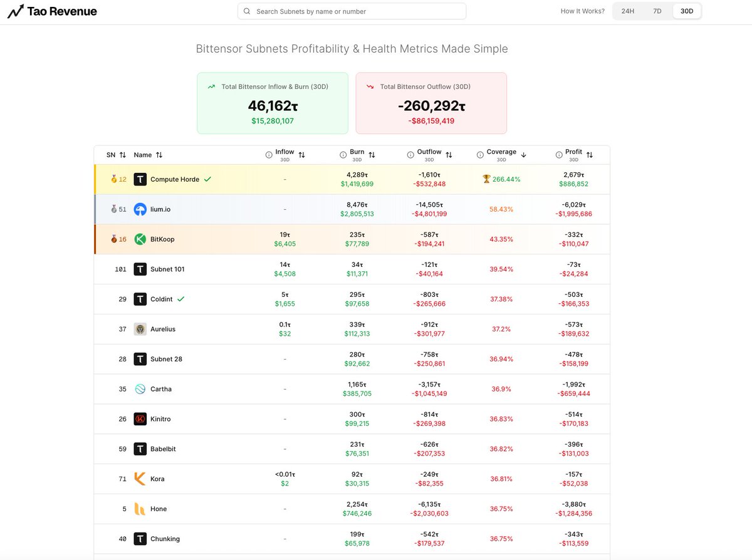This screenshot has width=752, height=560.
Task: Click the -$113,559 profit value
Action: (x=573, y=544)
